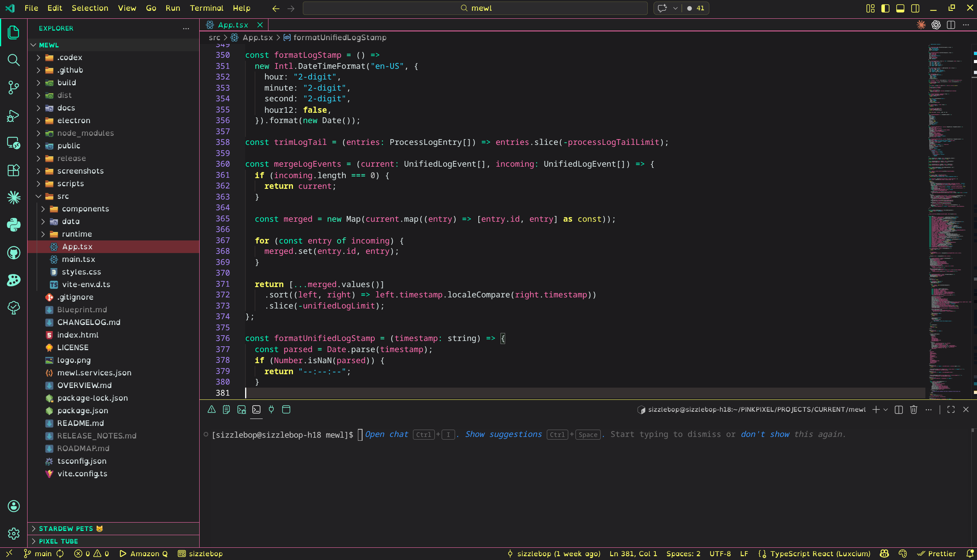977x560 pixels.
Task: Open the Extensions view
Action: [x=13, y=170]
